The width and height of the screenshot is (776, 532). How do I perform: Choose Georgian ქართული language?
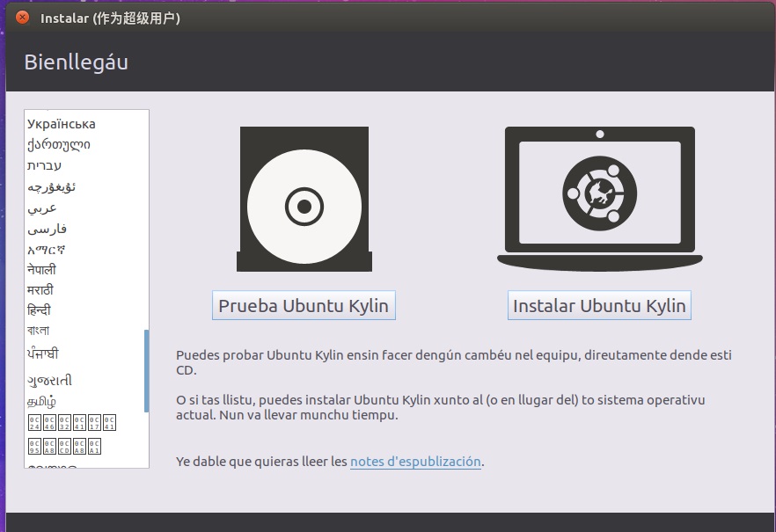(x=59, y=144)
